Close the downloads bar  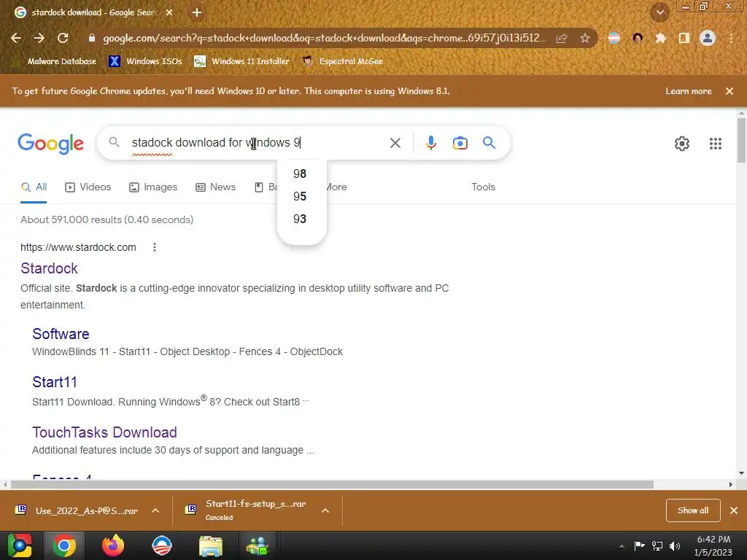click(734, 510)
